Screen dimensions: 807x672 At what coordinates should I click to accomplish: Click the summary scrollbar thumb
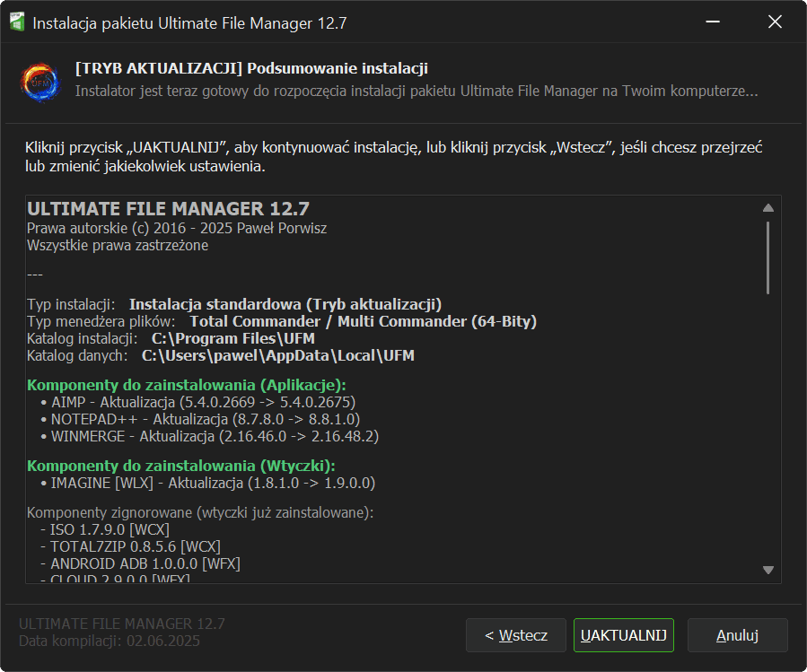click(768, 257)
